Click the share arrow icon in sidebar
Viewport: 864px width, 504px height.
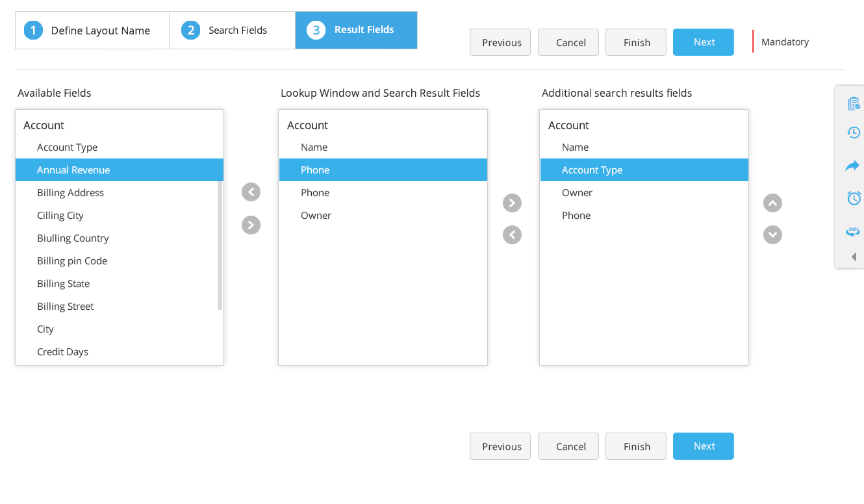point(852,166)
